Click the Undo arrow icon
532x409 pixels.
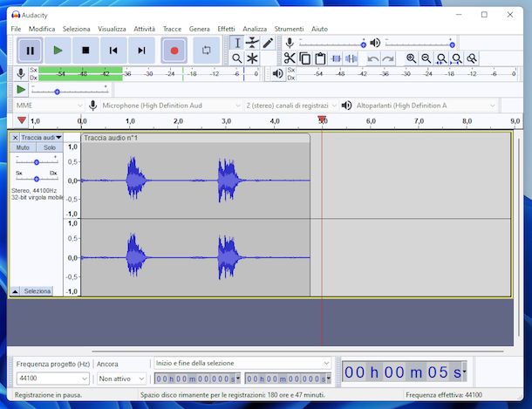(373, 58)
